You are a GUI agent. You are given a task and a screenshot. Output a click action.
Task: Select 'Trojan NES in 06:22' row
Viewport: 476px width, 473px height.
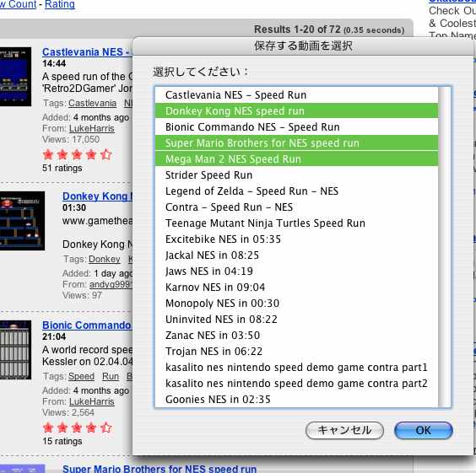pos(296,352)
